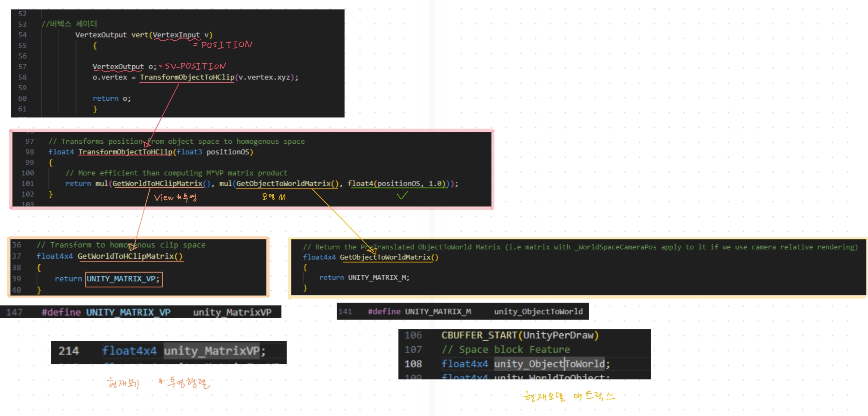The image size is (868, 416).
Task: Select the handwritten '= SV_POSITION' annotation
Action: (193, 66)
